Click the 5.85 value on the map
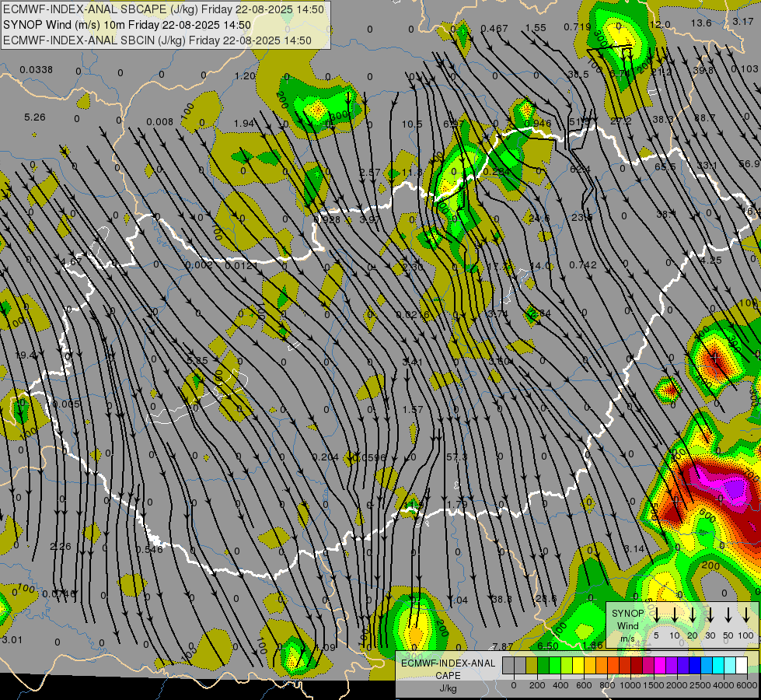This screenshot has width=761, height=700. click(x=197, y=360)
